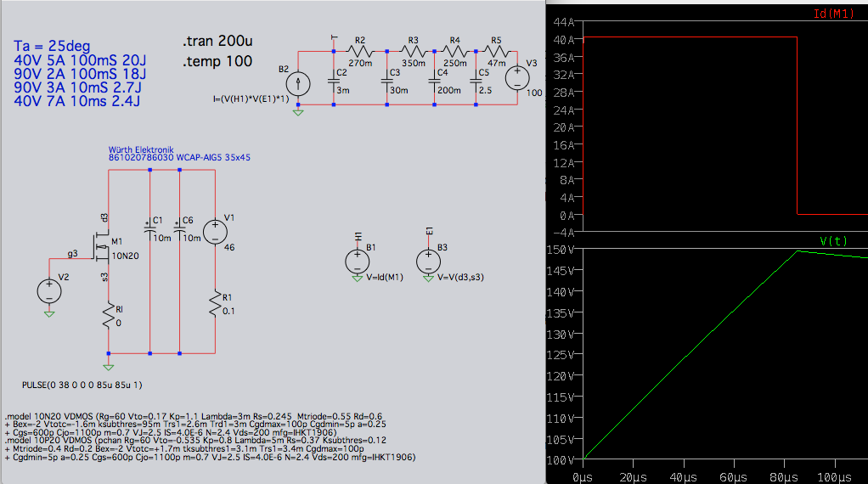Click the 200m value of C4
Viewport: 868px width, 484px height.
pos(449,90)
